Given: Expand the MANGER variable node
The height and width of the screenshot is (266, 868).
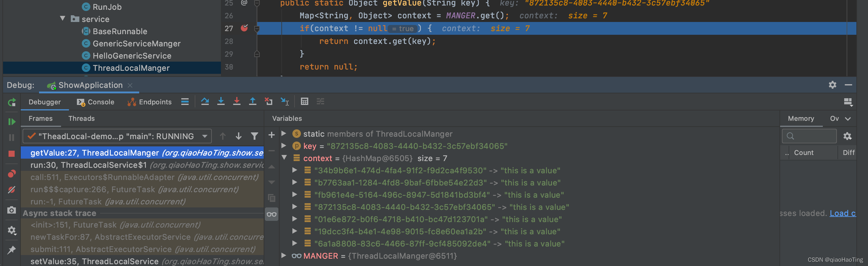Looking at the screenshot, I should (x=284, y=255).
